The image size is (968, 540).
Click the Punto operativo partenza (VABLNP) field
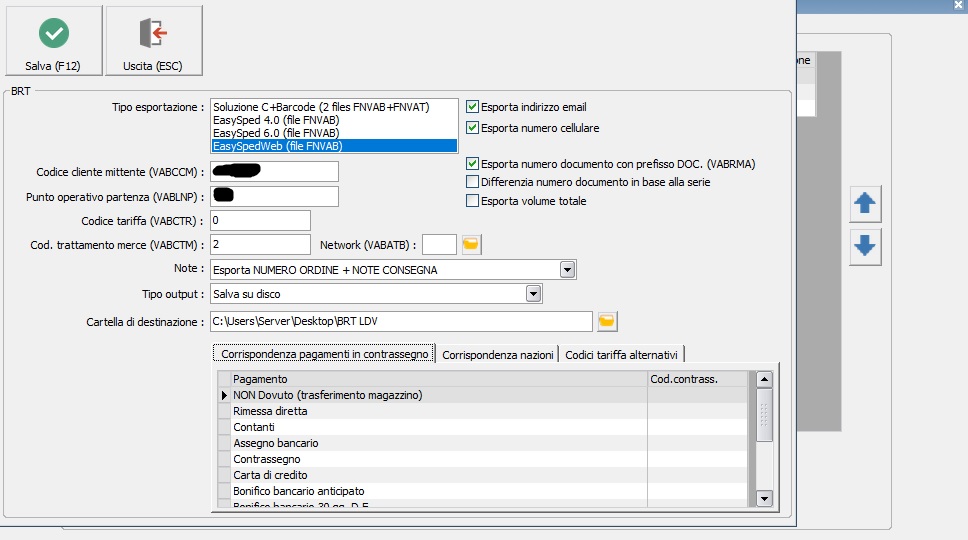tap(274, 196)
